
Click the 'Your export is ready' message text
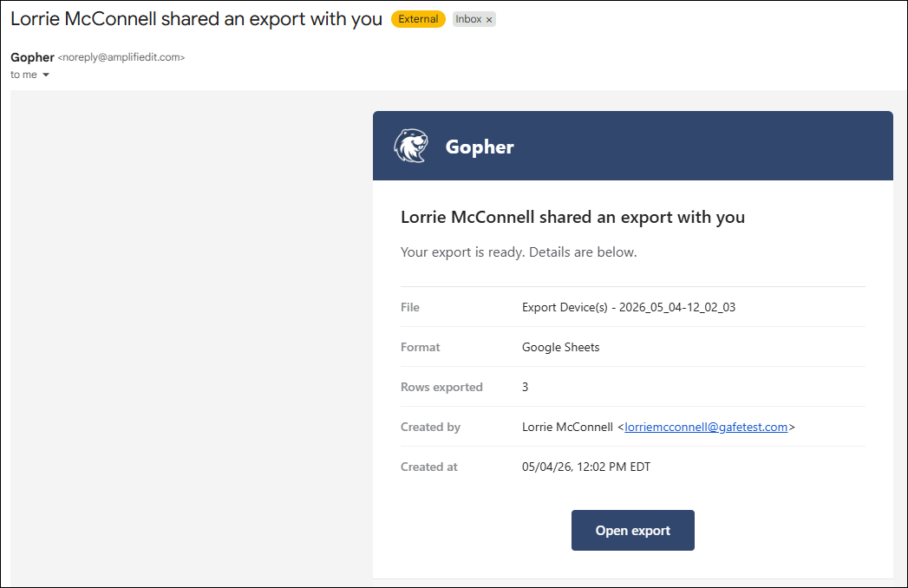click(x=519, y=252)
